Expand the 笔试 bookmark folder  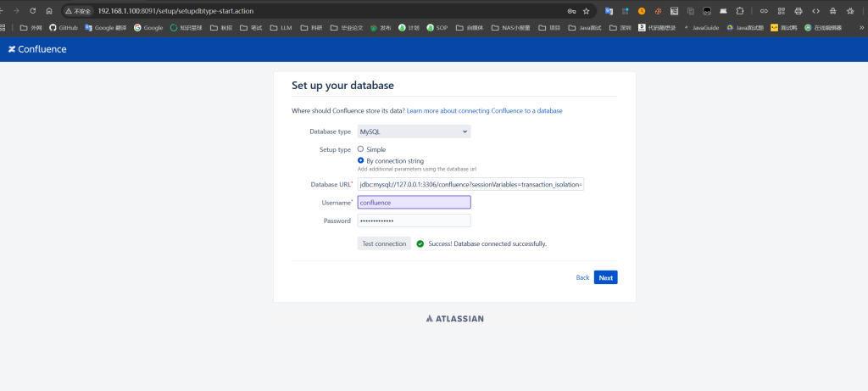coord(251,27)
